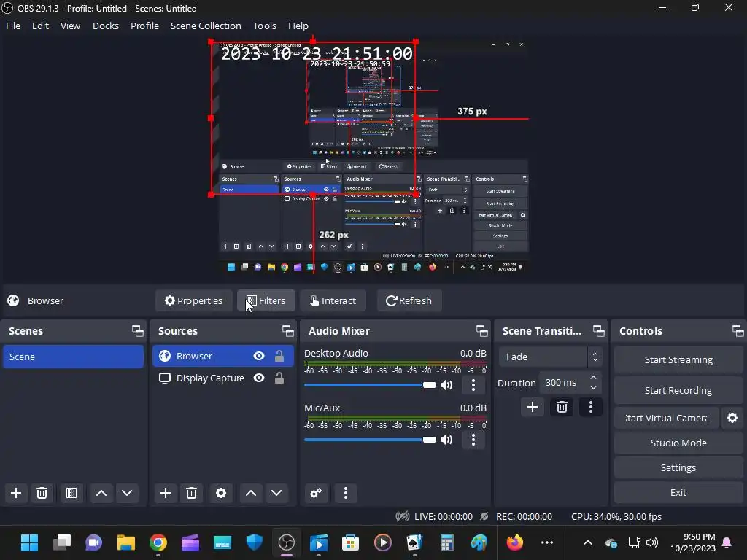Refresh the Browser source
This screenshot has height=560, width=747.
(409, 300)
